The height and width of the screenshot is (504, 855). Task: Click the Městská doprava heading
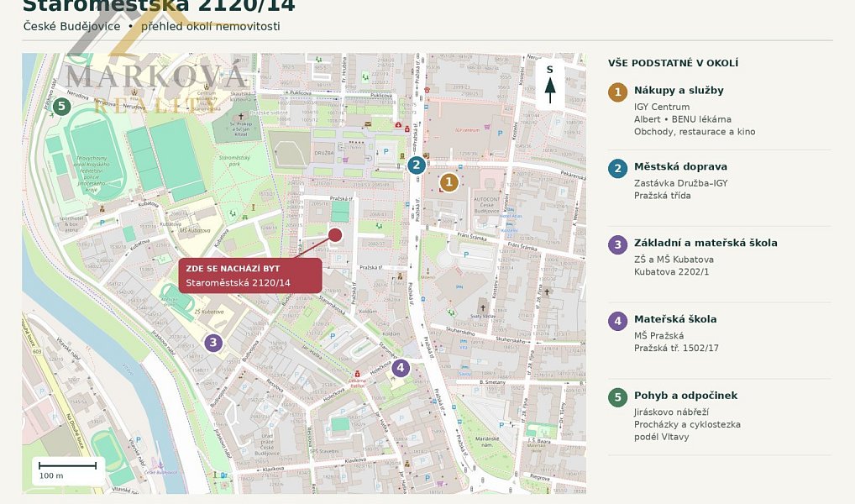[680, 166]
